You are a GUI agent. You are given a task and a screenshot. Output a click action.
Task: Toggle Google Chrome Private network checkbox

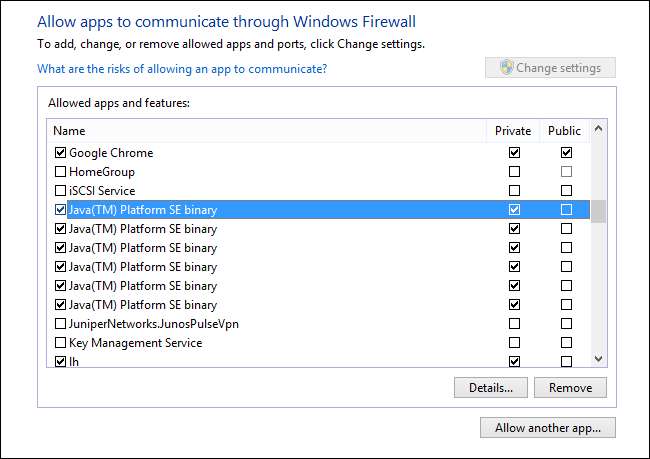coord(514,153)
